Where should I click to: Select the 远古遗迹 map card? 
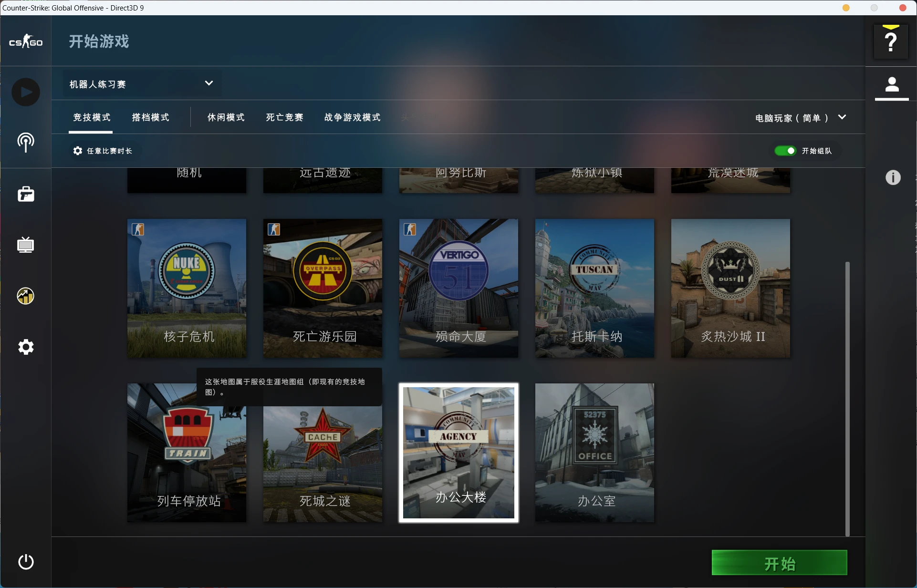[x=323, y=180]
